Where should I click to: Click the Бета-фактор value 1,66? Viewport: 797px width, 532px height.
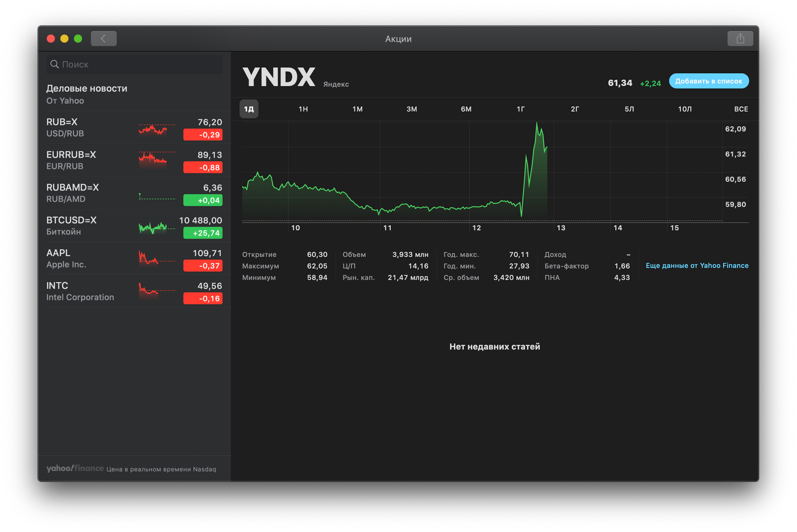click(x=622, y=266)
